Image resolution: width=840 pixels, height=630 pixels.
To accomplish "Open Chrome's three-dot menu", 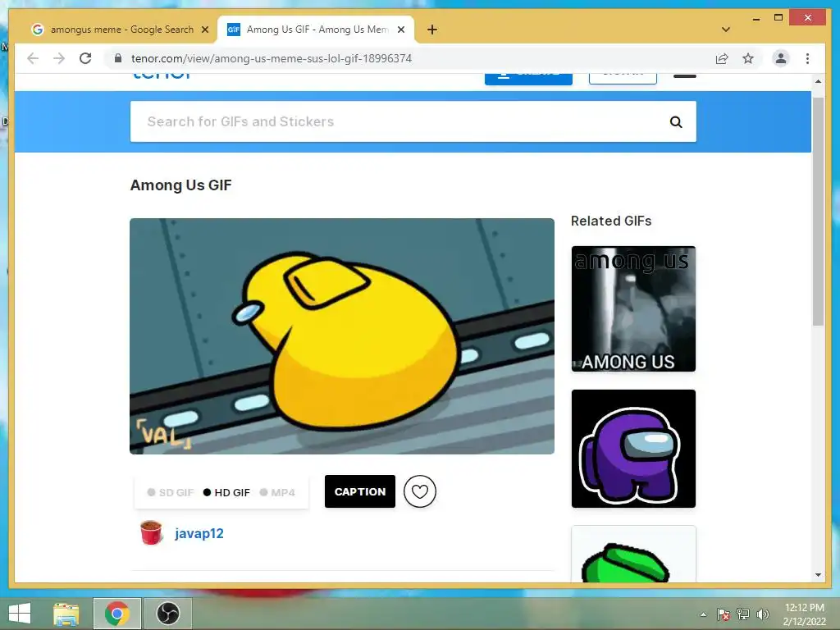I will (x=807, y=58).
